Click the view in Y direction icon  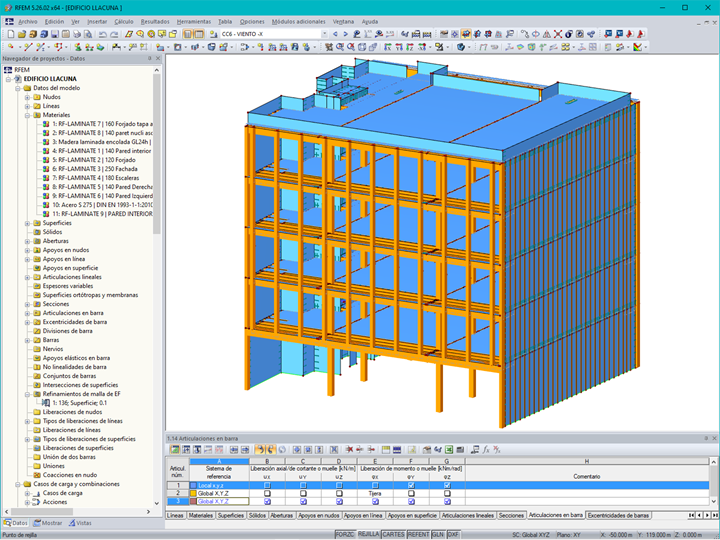click(399, 47)
